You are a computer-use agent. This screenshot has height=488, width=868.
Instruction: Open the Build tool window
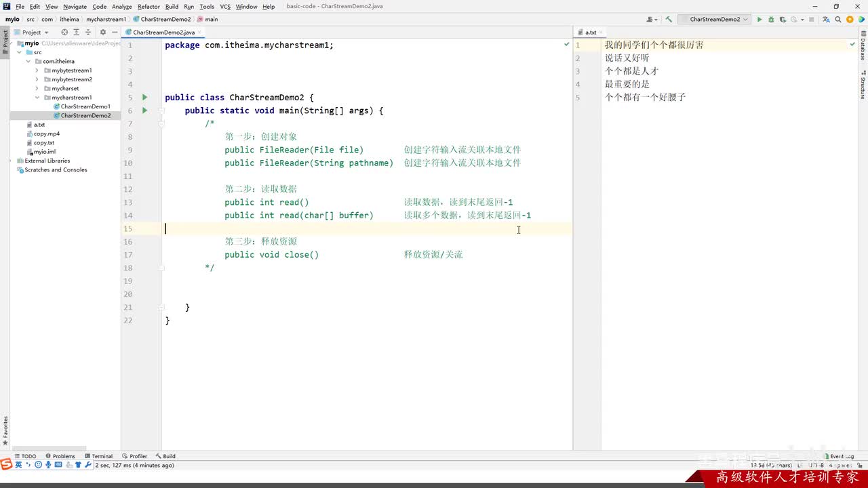(x=165, y=456)
